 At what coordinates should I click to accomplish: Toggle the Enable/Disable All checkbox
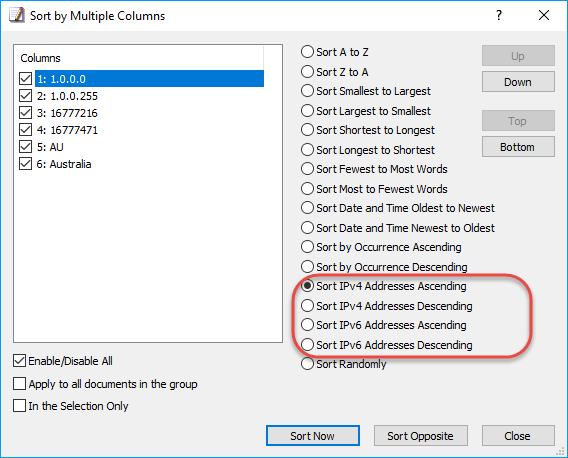click(x=19, y=361)
